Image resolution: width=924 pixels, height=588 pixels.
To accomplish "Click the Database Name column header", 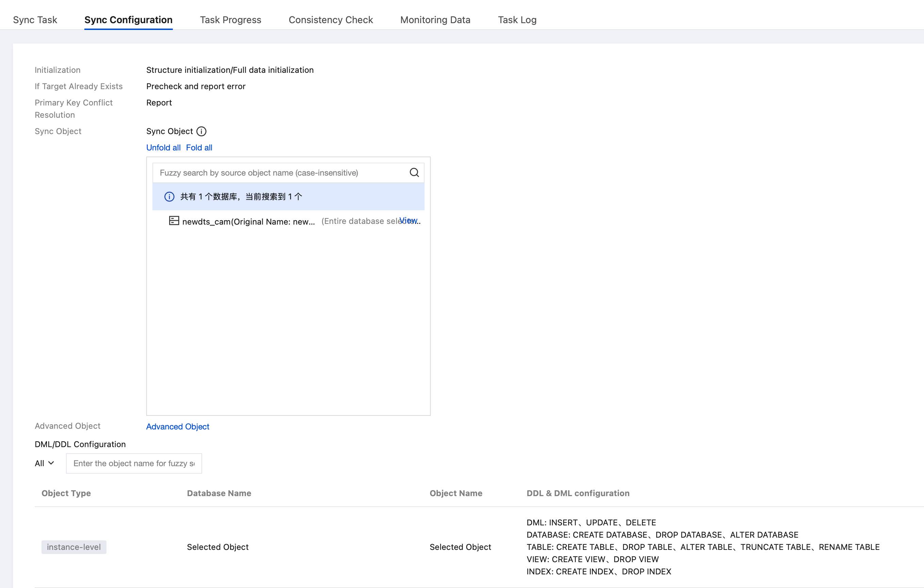I will click(x=219, y=493).
